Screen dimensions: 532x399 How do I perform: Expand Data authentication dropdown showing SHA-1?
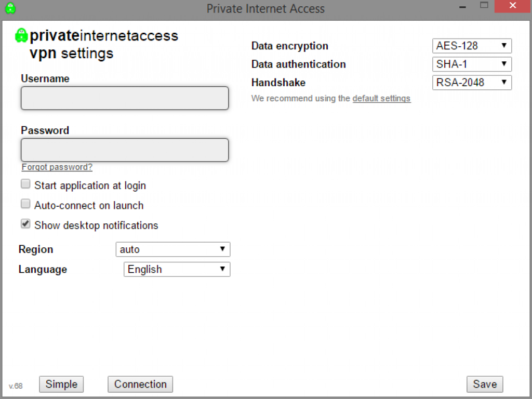[x=472, y=64]
